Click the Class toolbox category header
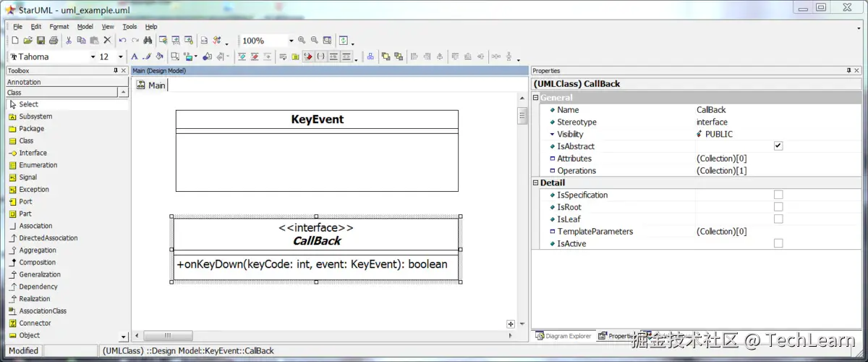Viewport: 868px width, 362px height. (61, 93)
